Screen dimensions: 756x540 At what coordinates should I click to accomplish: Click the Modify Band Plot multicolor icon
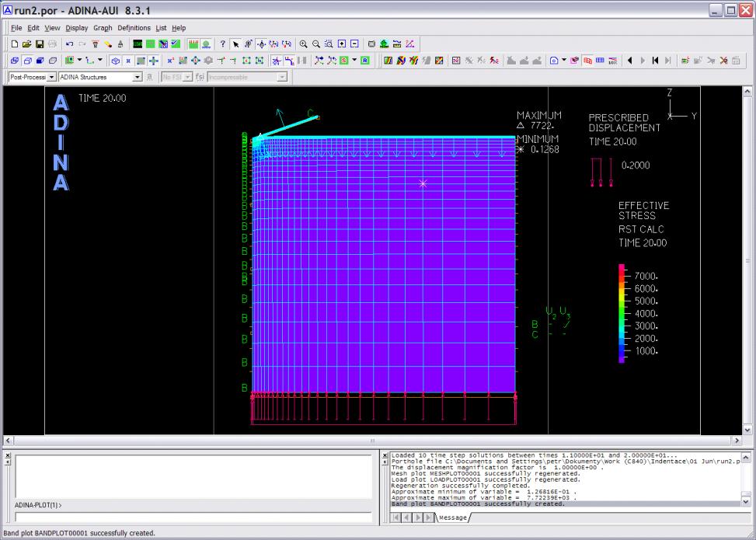(x=401, y=61)
